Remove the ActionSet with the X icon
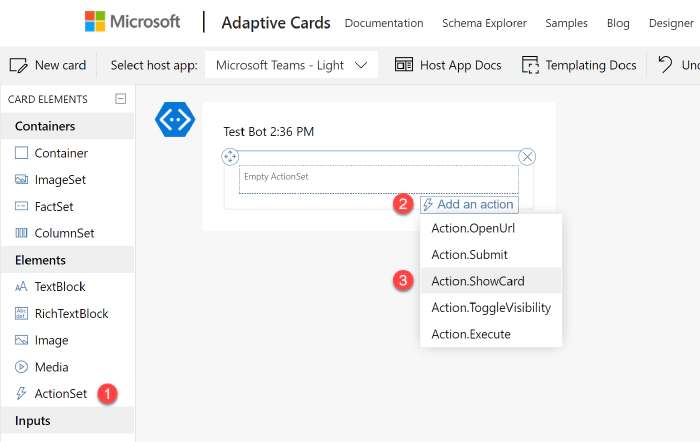The width and height of the screenshot is (700, 442). tap(527, 156)
